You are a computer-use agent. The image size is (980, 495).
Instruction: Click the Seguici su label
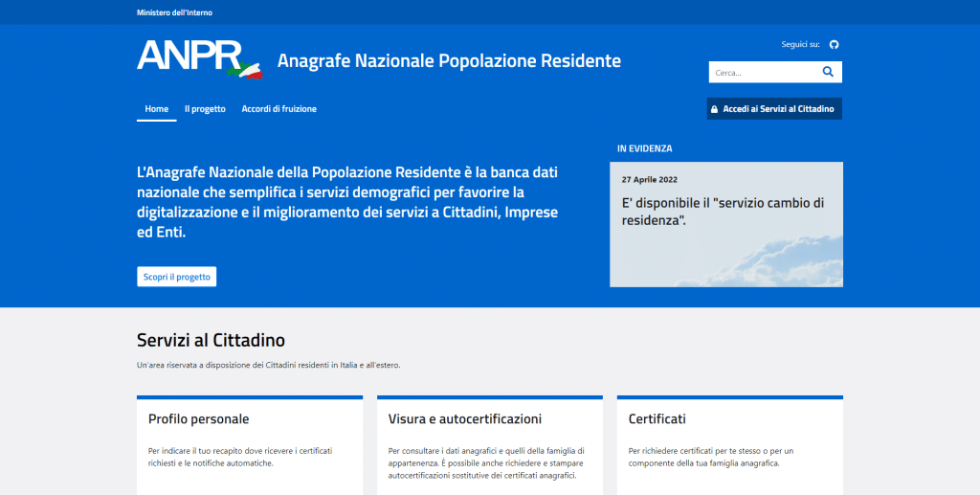pos(800,44)
